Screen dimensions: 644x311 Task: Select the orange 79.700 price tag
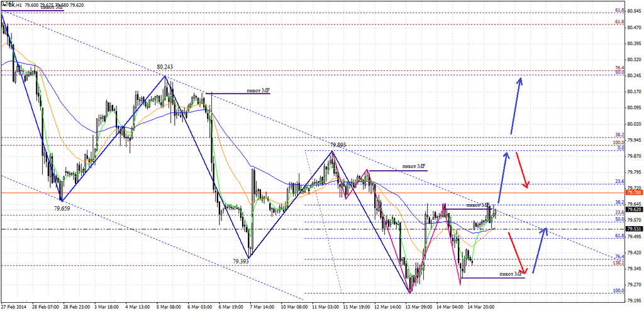(x=634, y=194)
